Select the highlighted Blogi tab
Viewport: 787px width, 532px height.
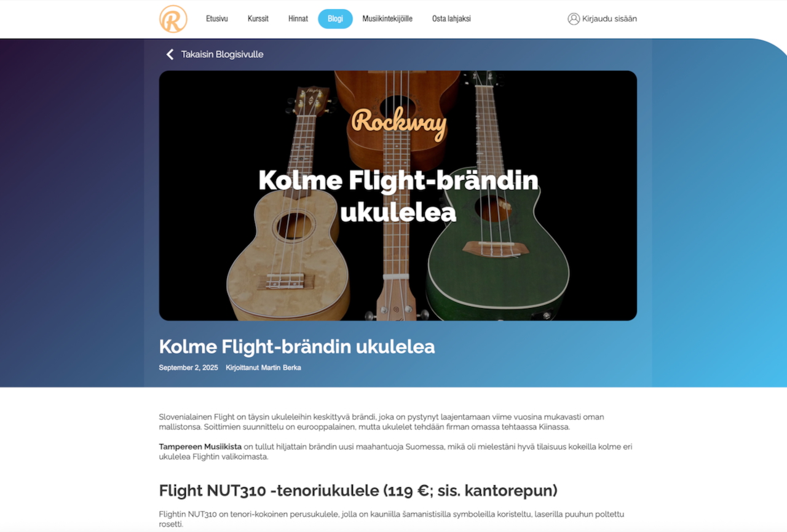click(x=335, y=19)
